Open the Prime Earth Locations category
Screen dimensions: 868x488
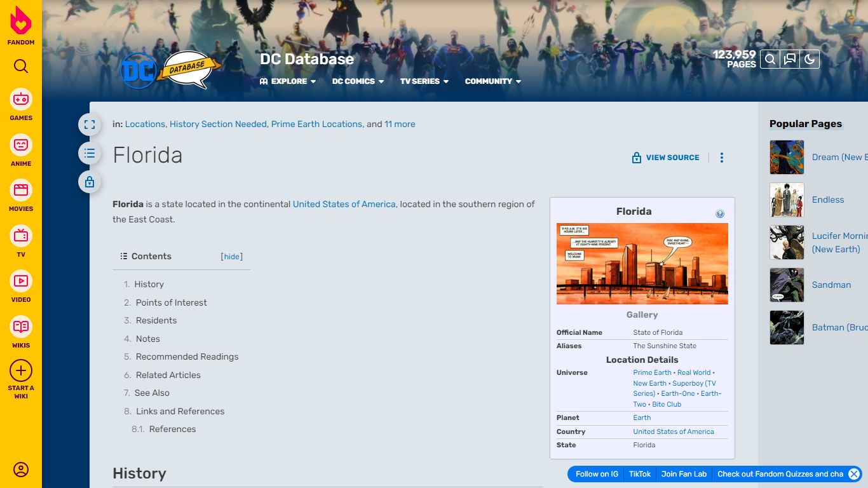click(316, 124)
